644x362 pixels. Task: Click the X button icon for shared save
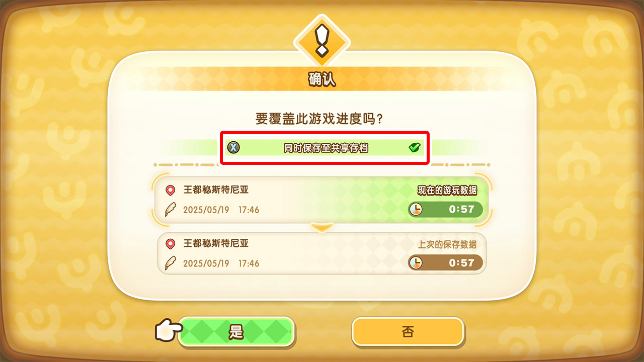click(x=233, y=147)
